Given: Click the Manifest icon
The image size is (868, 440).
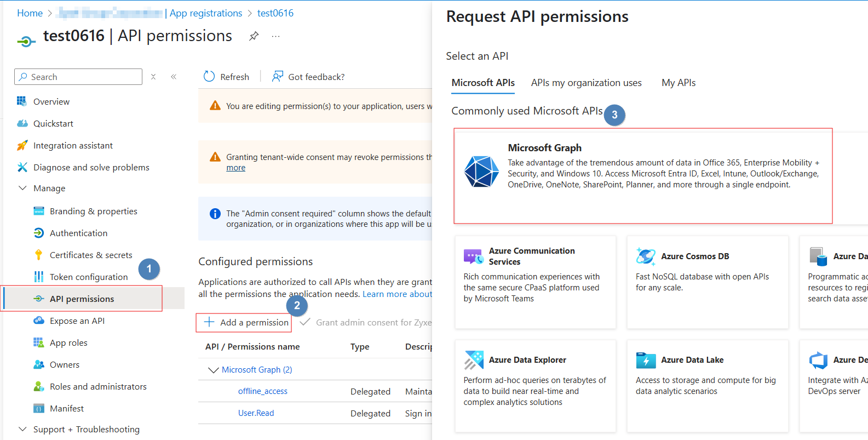Looking at the screenshot, I should pos(38,408).
